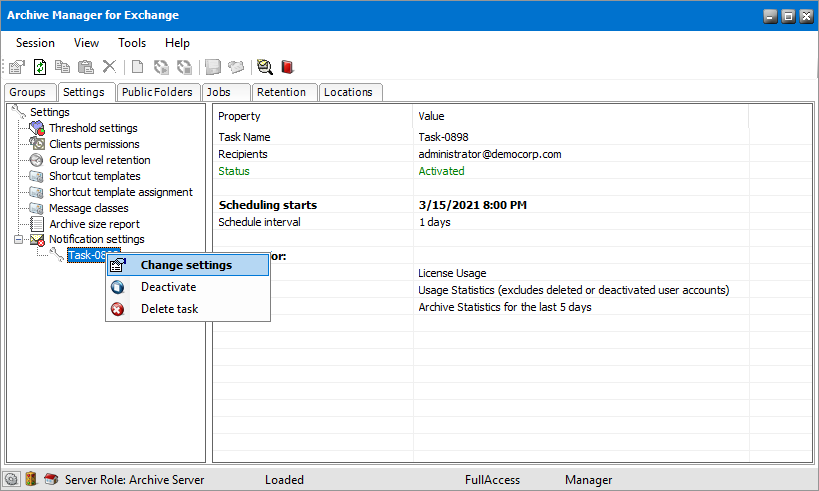Click FullAccess in the status bar

[x=493, y=480]
